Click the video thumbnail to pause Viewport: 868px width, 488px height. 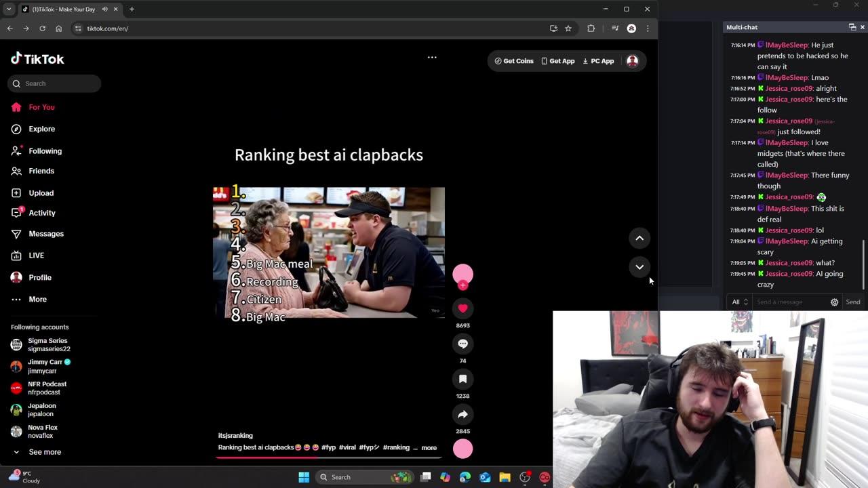tap(329, 253)
